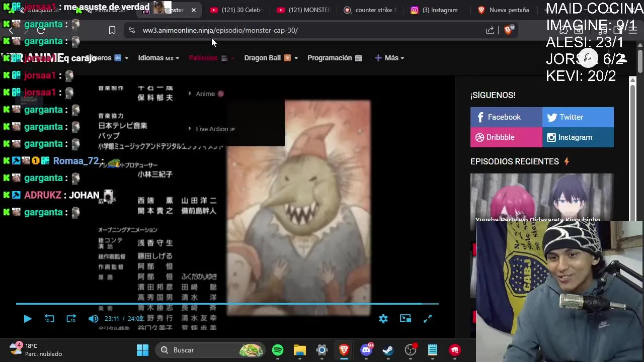Open the Brave Shields lion icon
This screenshot has height=362, width=644.
point(508,30)
